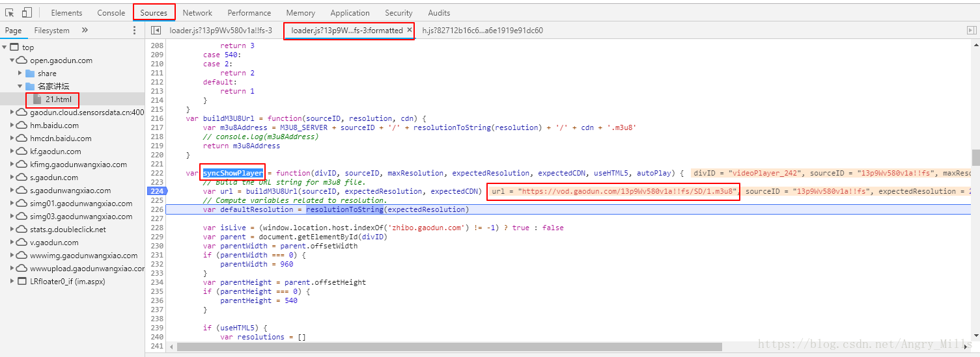Activate the inspect element picker icon
The image size is (980, 357).
[10, 12]
